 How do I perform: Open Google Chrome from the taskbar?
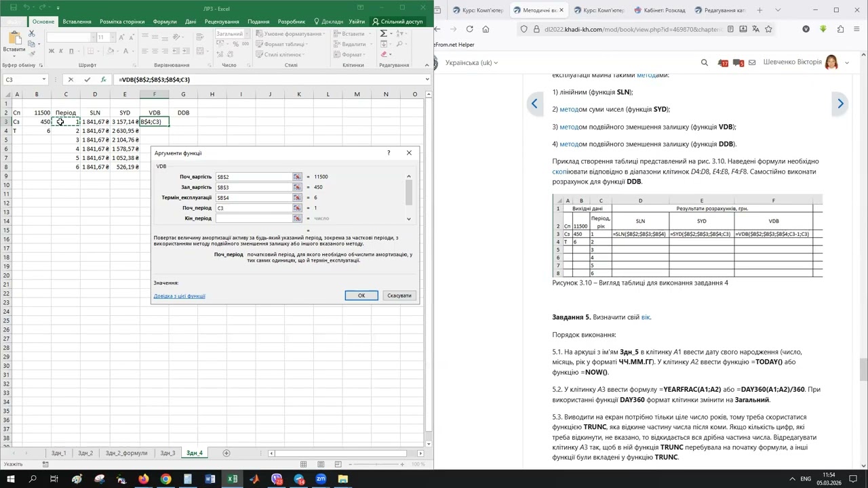coord(165,479)
